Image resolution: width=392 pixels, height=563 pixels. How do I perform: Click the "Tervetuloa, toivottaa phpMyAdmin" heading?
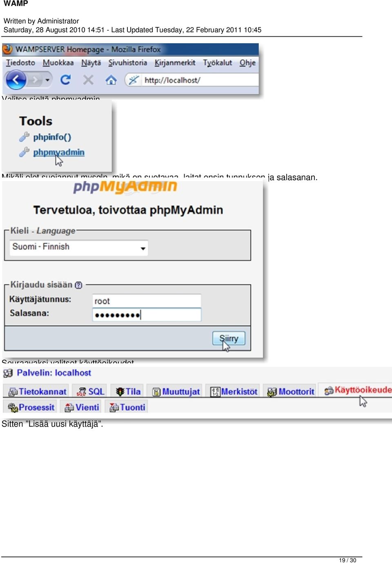pos(128,210)
